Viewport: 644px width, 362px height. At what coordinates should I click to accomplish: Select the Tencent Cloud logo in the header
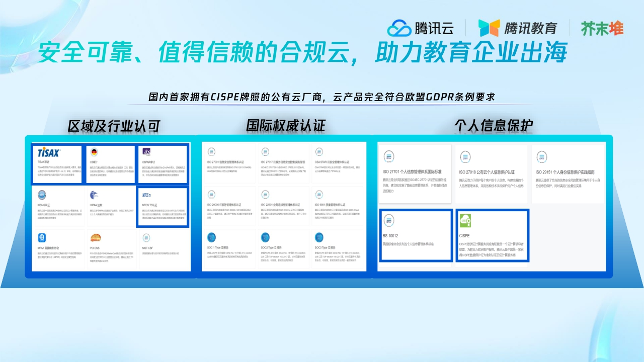pyautogui.click(x=420, y=29)
